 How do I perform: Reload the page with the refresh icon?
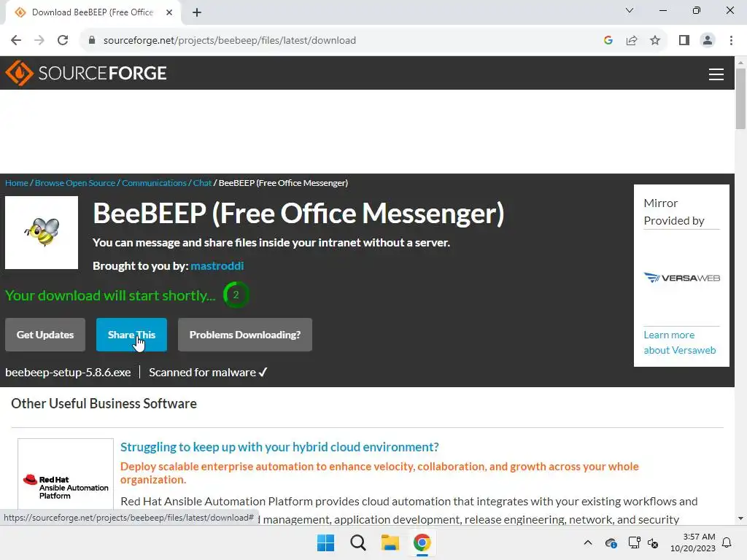click(x=63, y=40)
